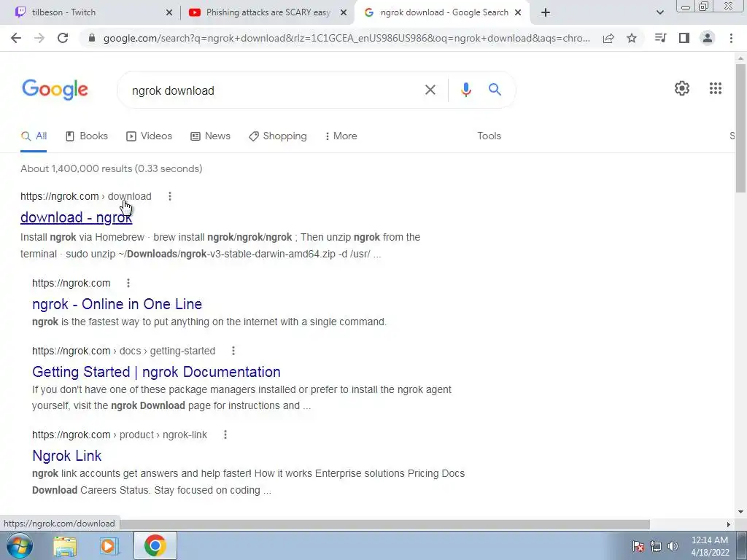
Task: Start voice search with the microphone
Action: tap(466, 90)
